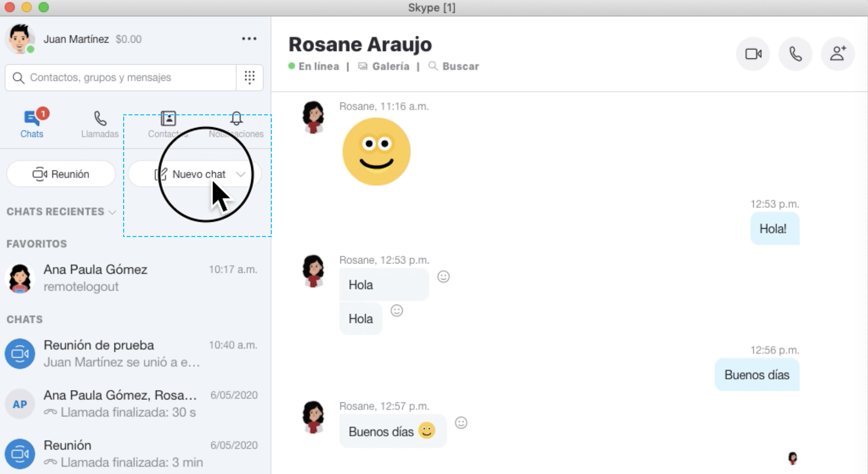The image size is (868, 474).
Task: Open the Ana Paula Gómez, Rosa… group chat
Action: click(135, 403)
